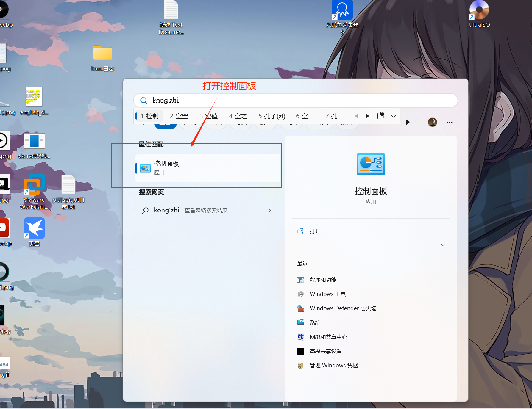This screenshot has width=532, height=409.
Task: Open the three-dot more options menu
Action: tap(450, 122)
